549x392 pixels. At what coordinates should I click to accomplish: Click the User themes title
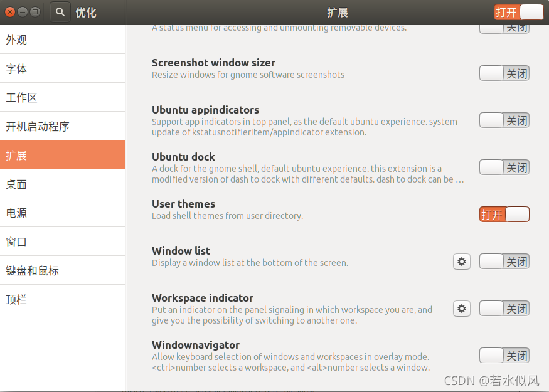tap(183, 204)
